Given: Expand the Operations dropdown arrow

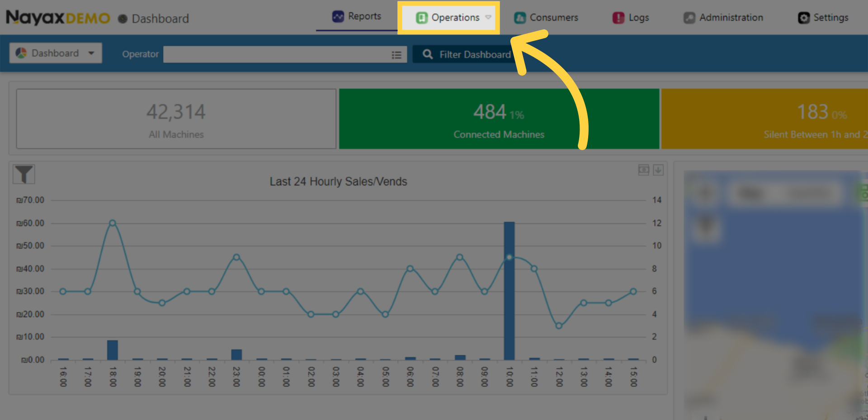Looking at the screenshot, I should [x=488, y=18].
